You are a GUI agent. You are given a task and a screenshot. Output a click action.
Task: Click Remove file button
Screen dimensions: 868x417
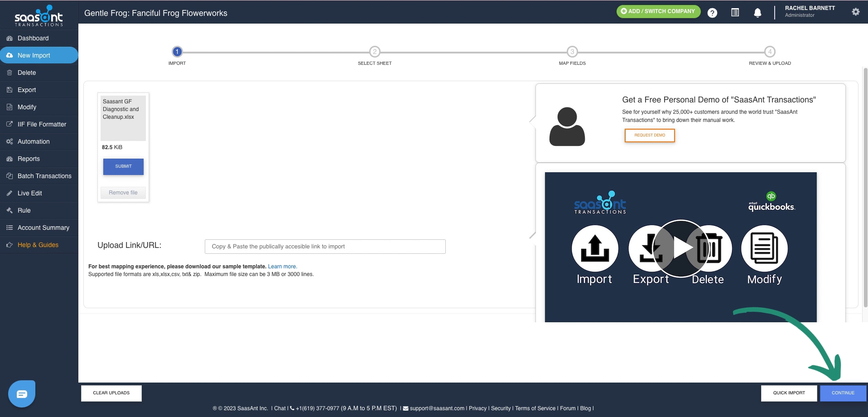pyautogui.click(x=123, y=193)
